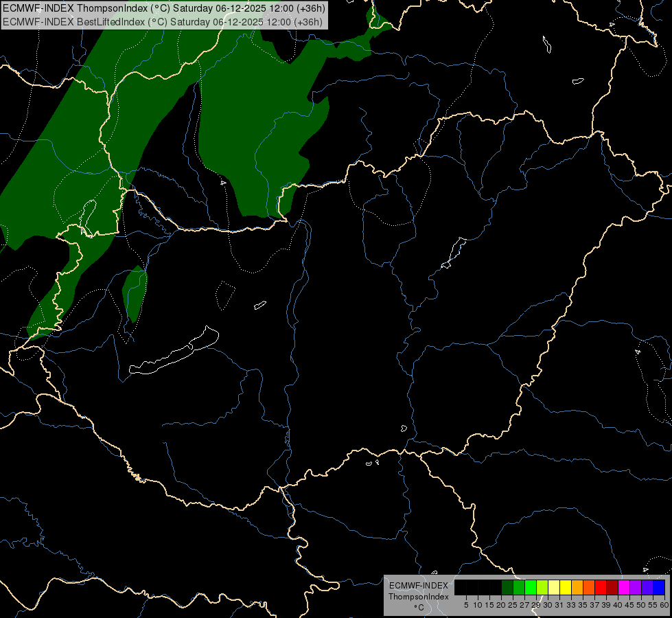672x618 pixels.
Task: Choose the orange 33–35 legend swatch
Action: (x=577, y=587)
